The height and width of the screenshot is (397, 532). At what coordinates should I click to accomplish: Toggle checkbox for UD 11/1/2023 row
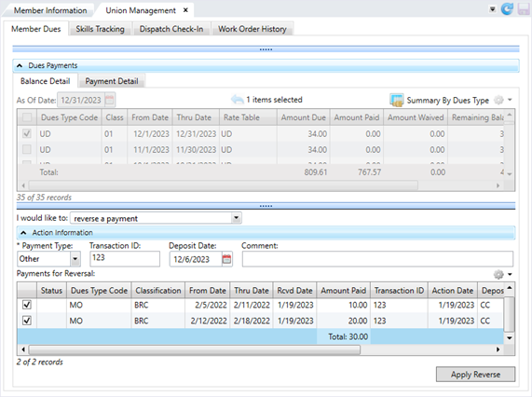coord(27,149)
